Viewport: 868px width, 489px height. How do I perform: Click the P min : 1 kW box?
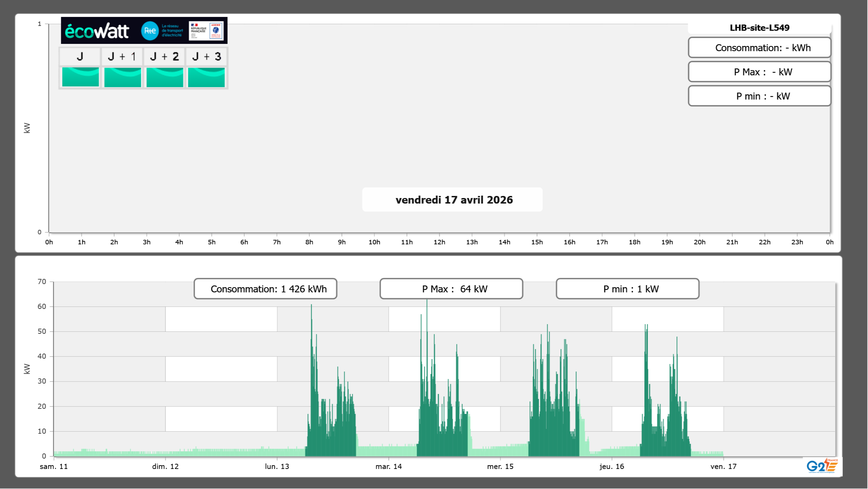pos(627,289)
